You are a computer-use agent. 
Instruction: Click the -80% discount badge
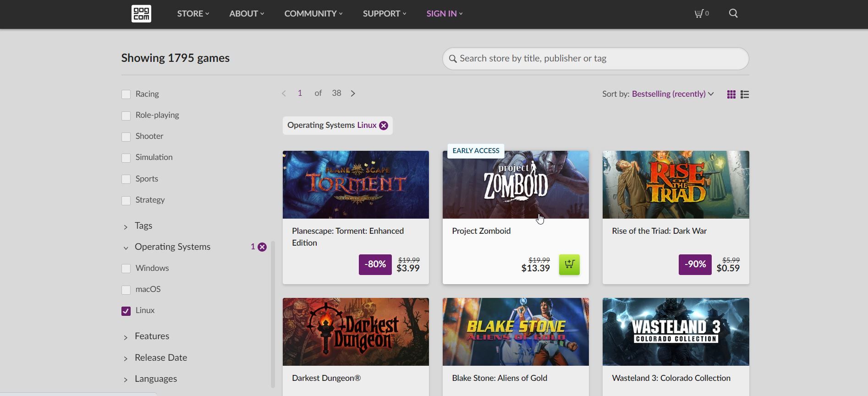(x=375, y=264)
